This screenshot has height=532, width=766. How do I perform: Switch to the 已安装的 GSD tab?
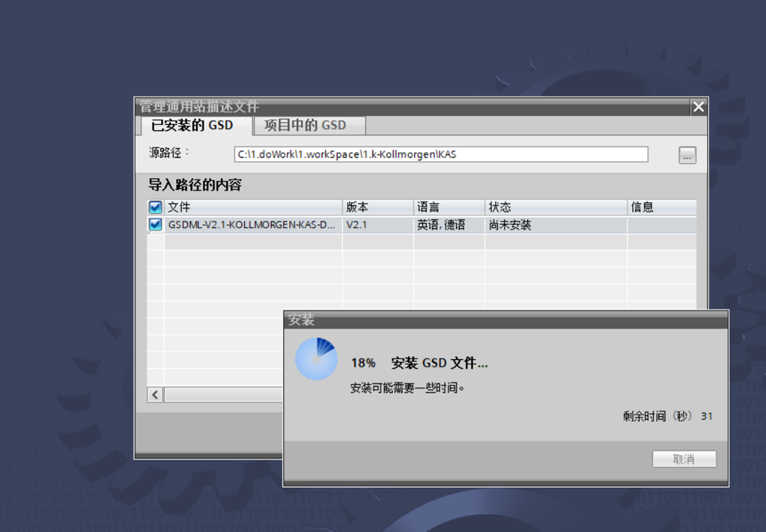click(192, 126)
